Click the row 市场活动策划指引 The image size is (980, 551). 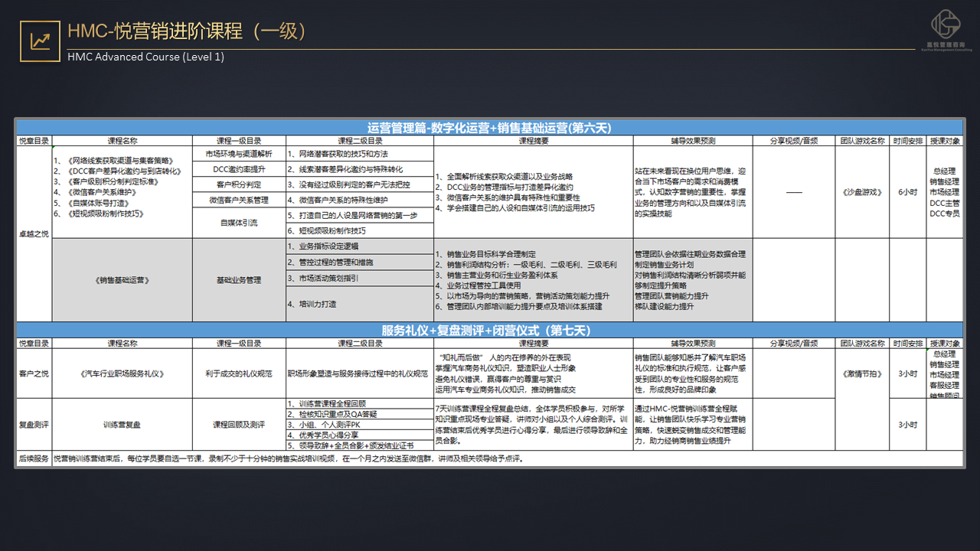click(x=360, y=279)
